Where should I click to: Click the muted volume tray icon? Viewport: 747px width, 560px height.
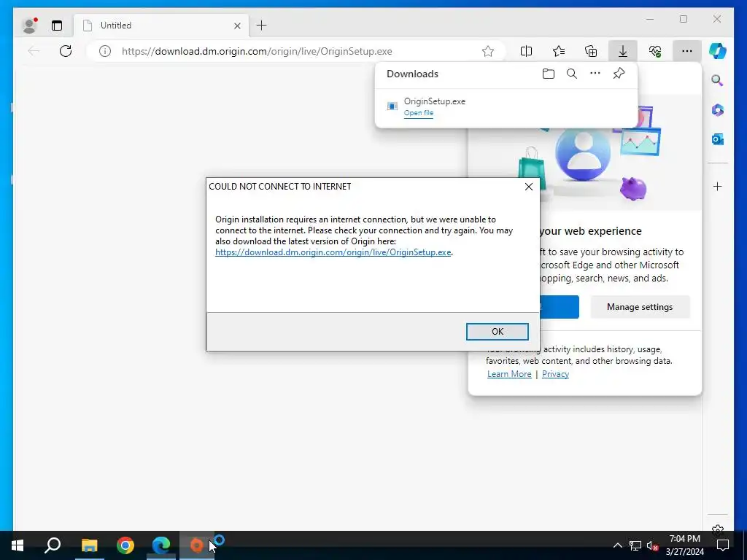[652, 545]
